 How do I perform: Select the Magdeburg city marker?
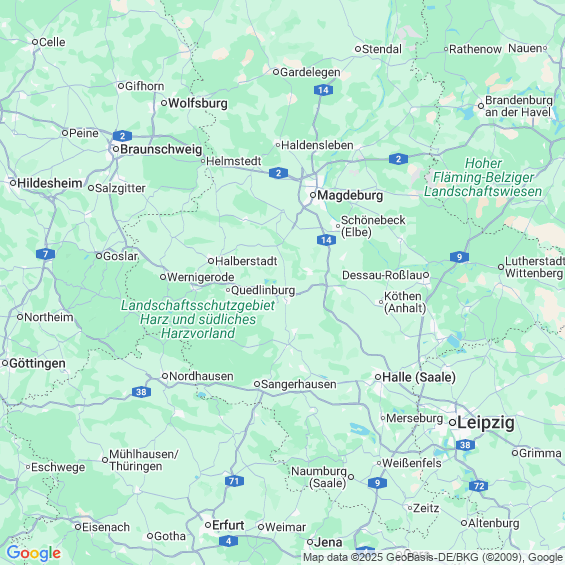(313, 195)
